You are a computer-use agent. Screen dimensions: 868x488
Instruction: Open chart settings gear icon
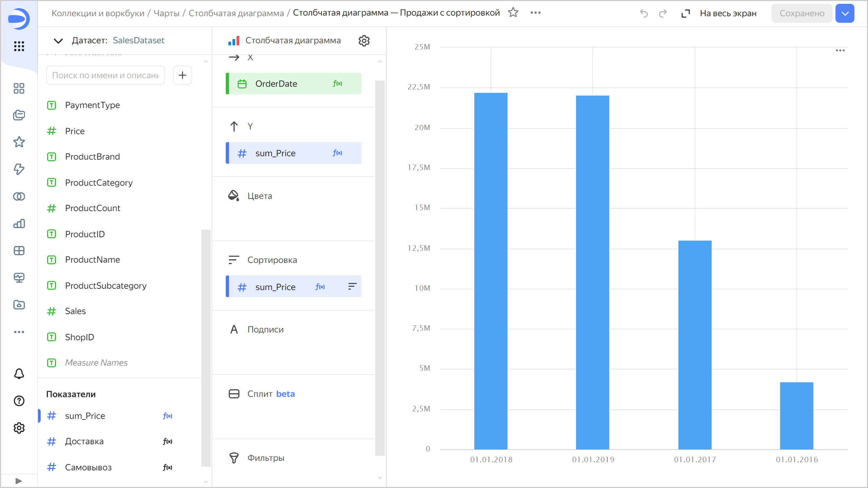364,41
